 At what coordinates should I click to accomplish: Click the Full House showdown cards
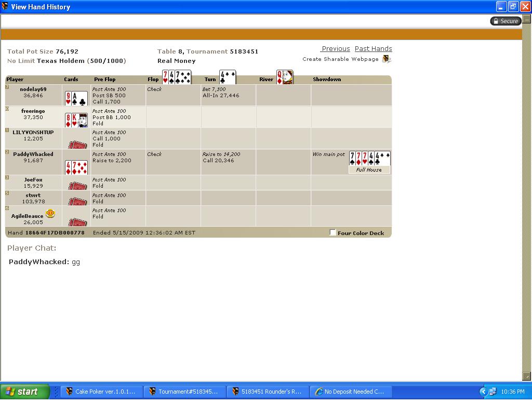(369, 159)
